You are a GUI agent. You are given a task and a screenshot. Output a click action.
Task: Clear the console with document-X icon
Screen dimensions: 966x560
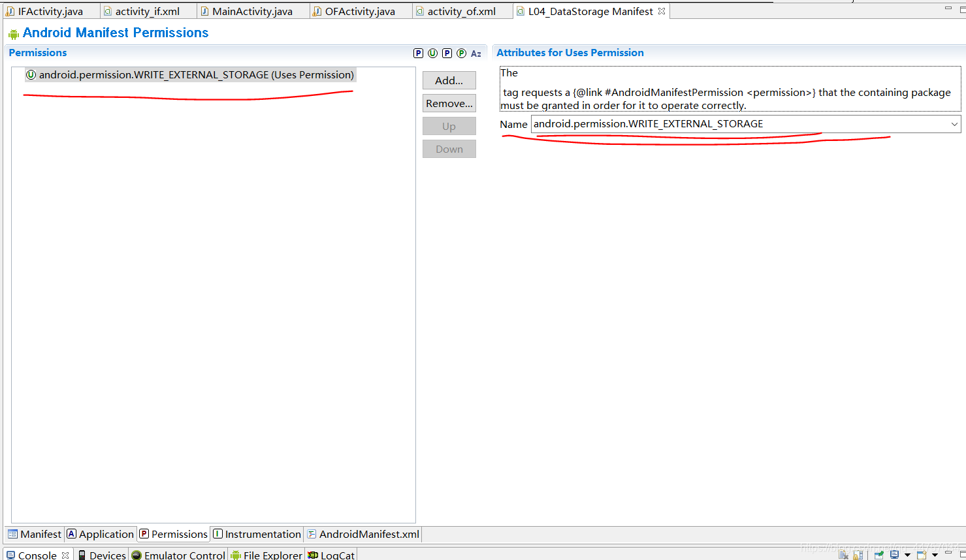click(x=843, y=555)
